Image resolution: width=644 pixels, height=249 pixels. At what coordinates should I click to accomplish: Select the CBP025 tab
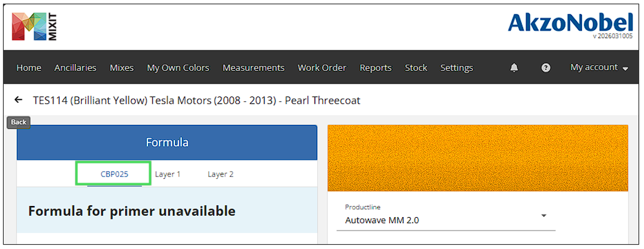114,174
